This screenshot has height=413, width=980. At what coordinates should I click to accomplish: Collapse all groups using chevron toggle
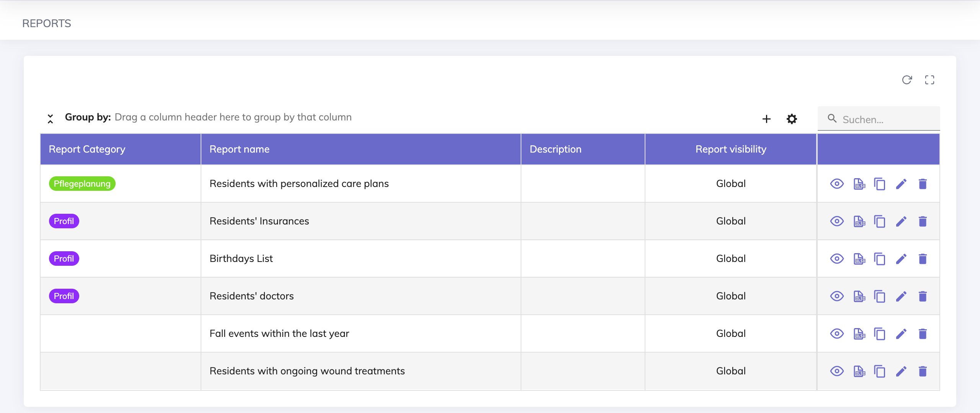(x=50, y=119)
